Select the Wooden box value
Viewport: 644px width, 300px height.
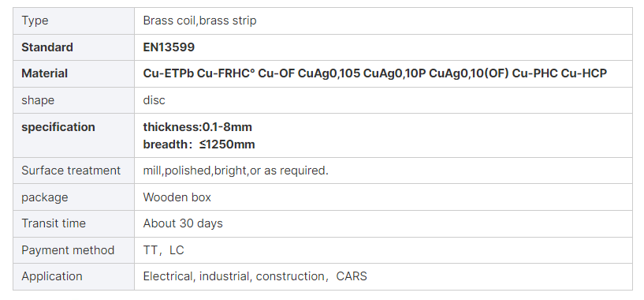click(x=177, y=197)
